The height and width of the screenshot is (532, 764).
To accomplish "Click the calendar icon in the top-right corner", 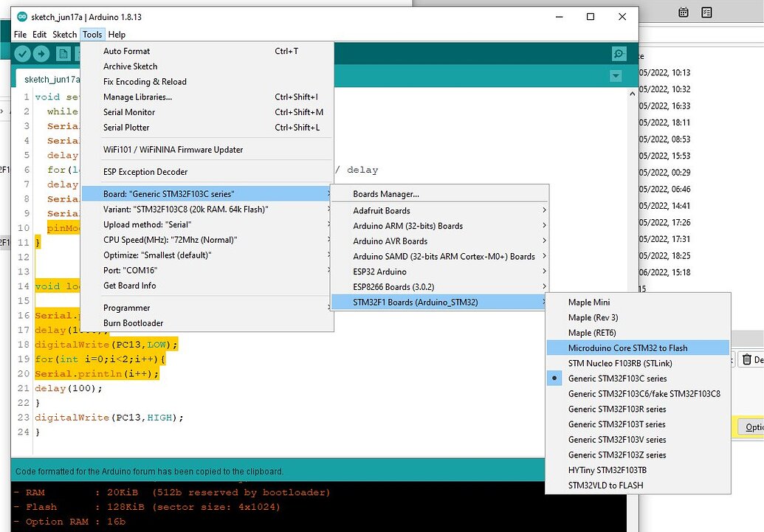I will pos(683,12).
